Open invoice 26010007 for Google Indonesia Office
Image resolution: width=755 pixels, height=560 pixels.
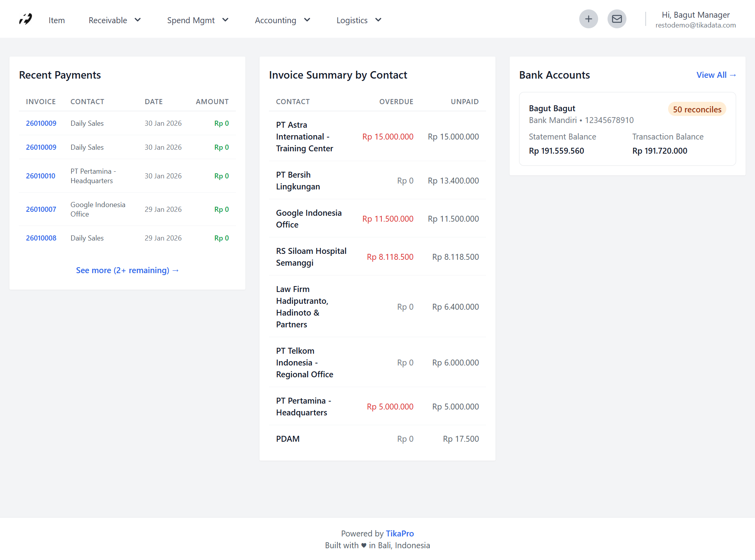coord(41,209)
